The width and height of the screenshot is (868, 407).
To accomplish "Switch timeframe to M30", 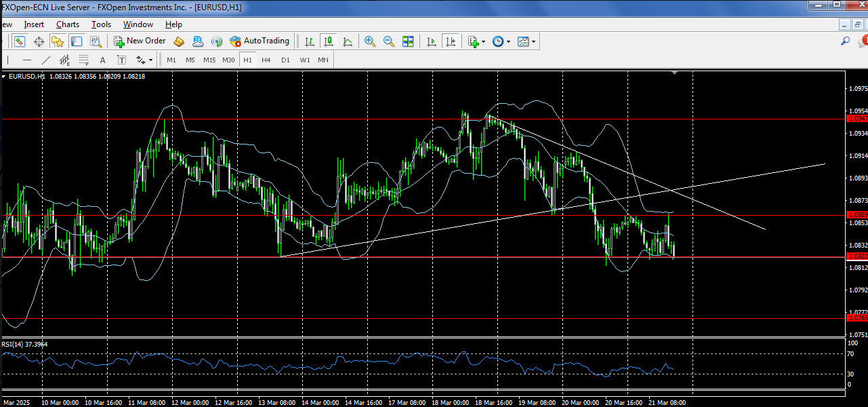I will pos(228,60).
